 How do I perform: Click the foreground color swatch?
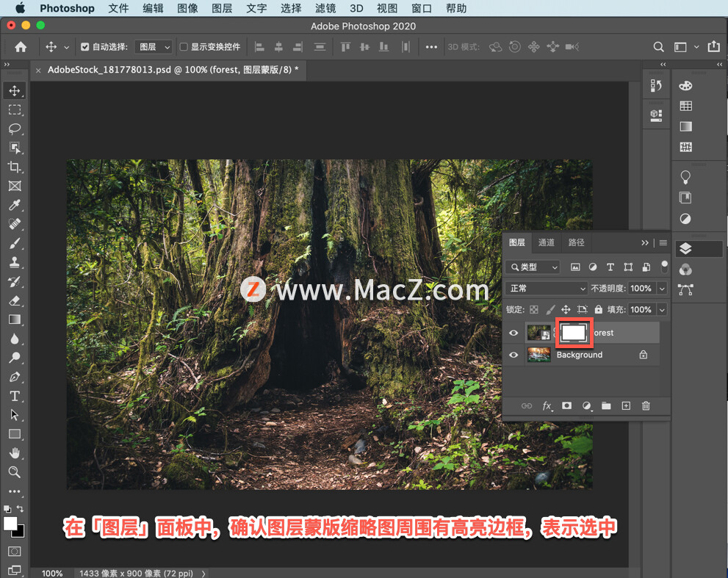(12, 525)
